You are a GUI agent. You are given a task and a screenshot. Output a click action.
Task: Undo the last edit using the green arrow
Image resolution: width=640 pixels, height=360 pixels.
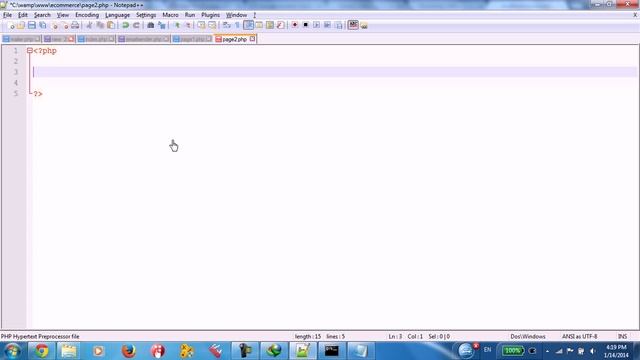tap(125, 25)
